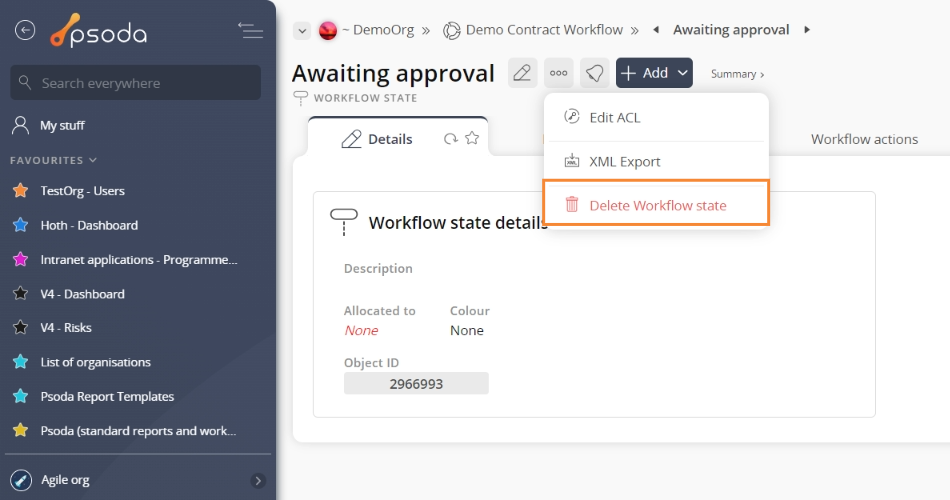Image resolution: width=950 pixels, height=500 pixels.
Task: Select XML Export menu option
Action: (624, 161)
